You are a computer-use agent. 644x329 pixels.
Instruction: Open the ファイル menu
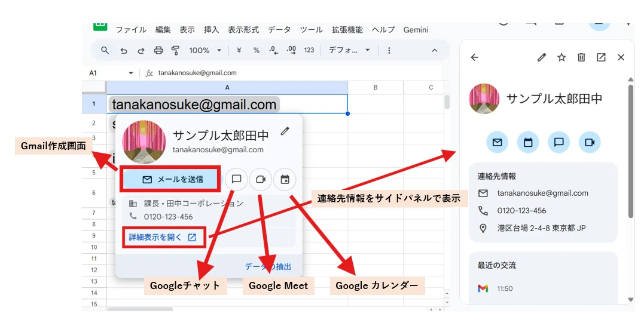131,29
